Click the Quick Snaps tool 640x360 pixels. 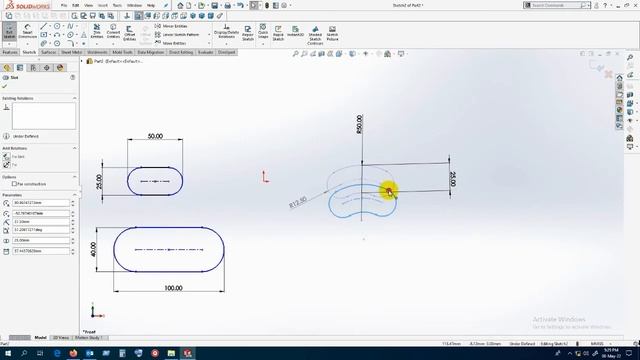click(x=263, y=31)
